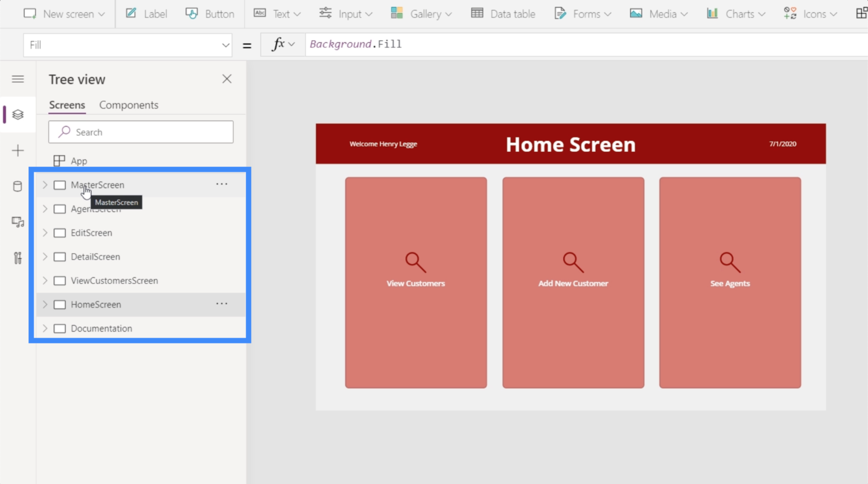Open the Gallery dropdown

(421, 14)
